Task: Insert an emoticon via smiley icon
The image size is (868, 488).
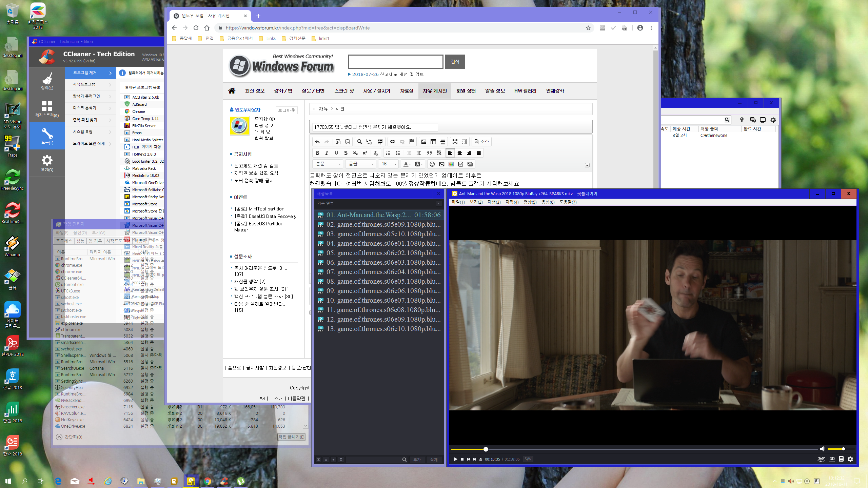Action: coord(432,164)
